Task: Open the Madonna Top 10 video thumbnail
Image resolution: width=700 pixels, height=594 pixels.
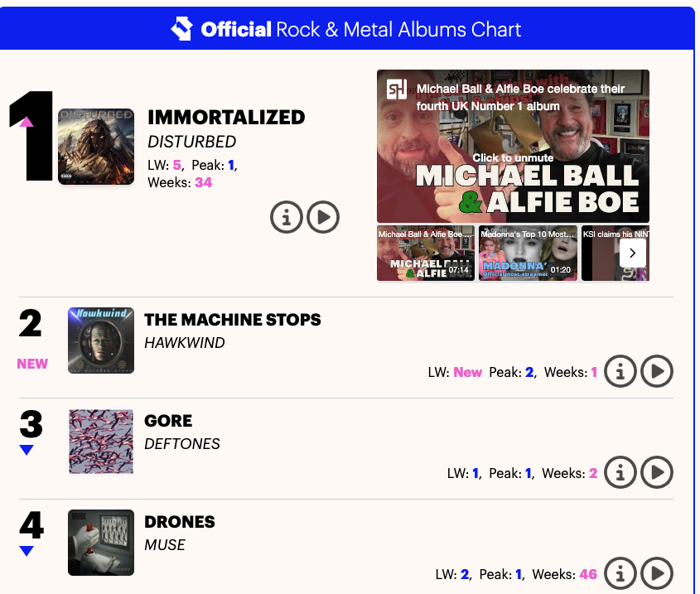Action: click(x=528, y=253)
